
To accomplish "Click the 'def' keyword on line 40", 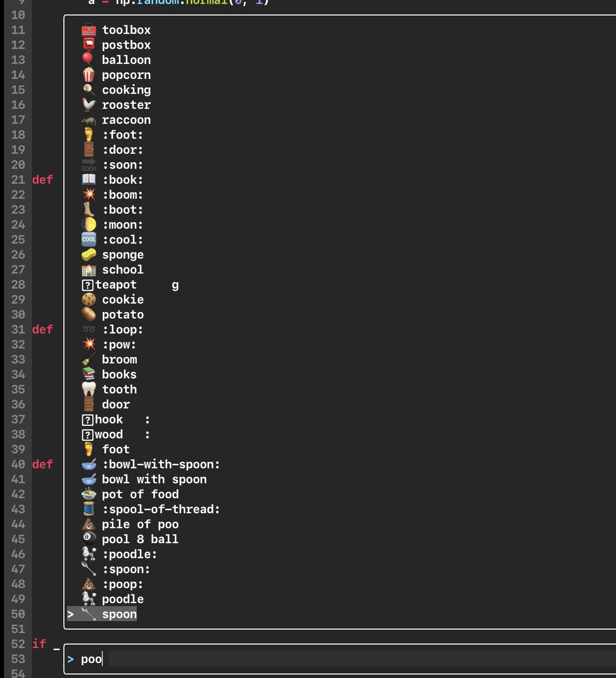I will click(42, 464).
